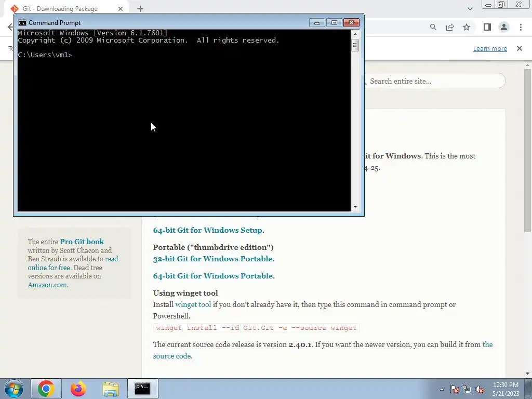532x399 pixels.
Task: Click the Git logo favicon on tab
Action: coord(14,9)
